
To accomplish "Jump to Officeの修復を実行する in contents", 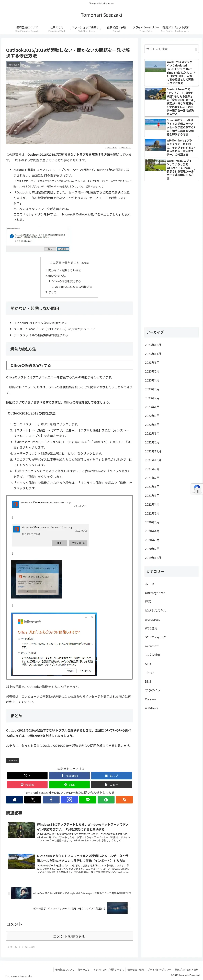I will point(66,281).
